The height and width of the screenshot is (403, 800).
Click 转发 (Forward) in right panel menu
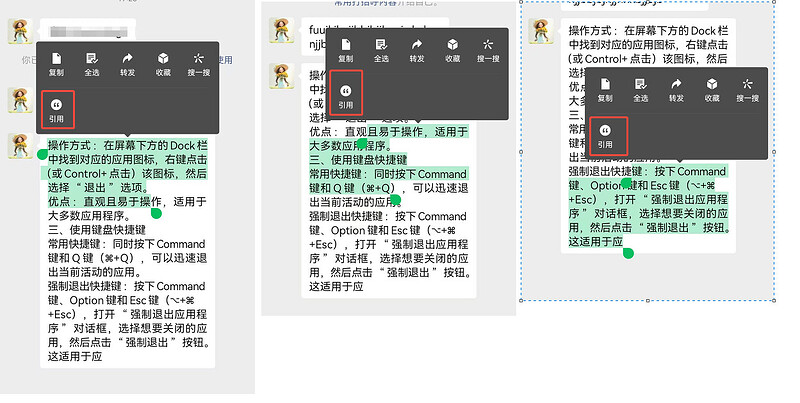pyautogui.click(x=677, y=89)
